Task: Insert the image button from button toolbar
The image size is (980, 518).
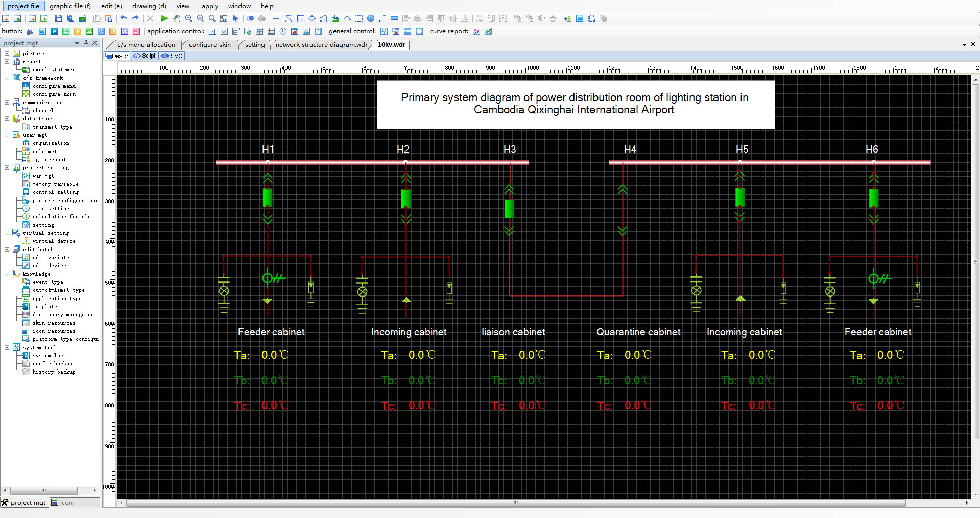Action: (x=89, y=31)
